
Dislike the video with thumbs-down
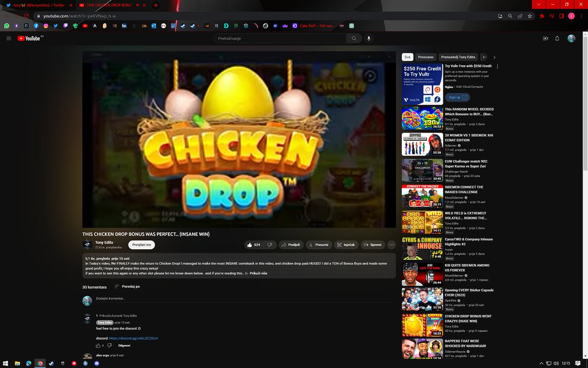tap(269, 244)
